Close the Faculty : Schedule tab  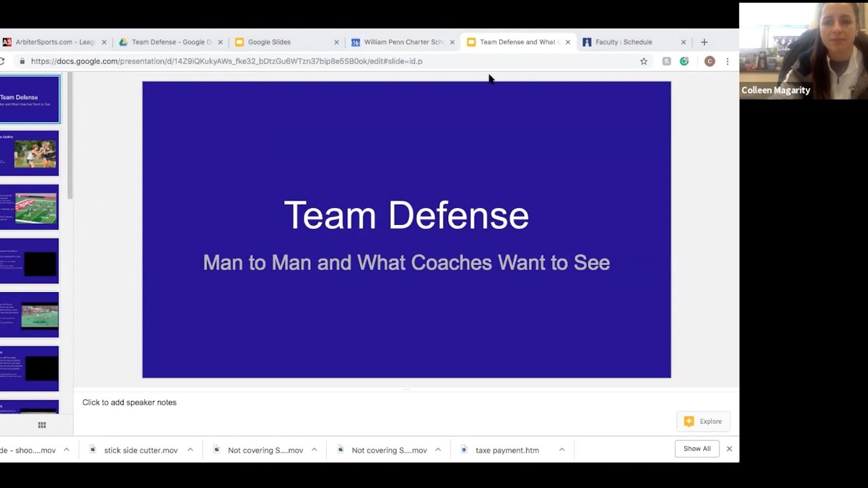(684, 42)
